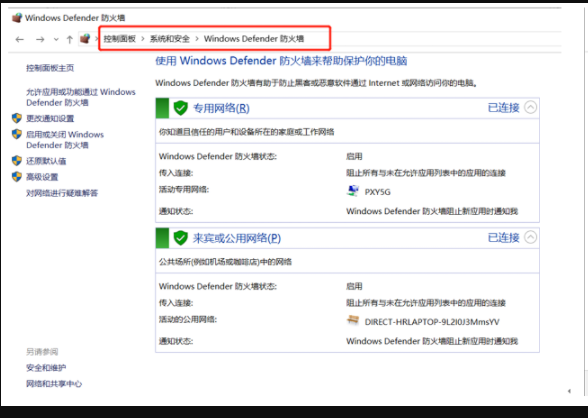Click shield icon beside 启用或关闭 Windows Defender
This screenshot has height=418, width=588.
[x=17, y=134]
